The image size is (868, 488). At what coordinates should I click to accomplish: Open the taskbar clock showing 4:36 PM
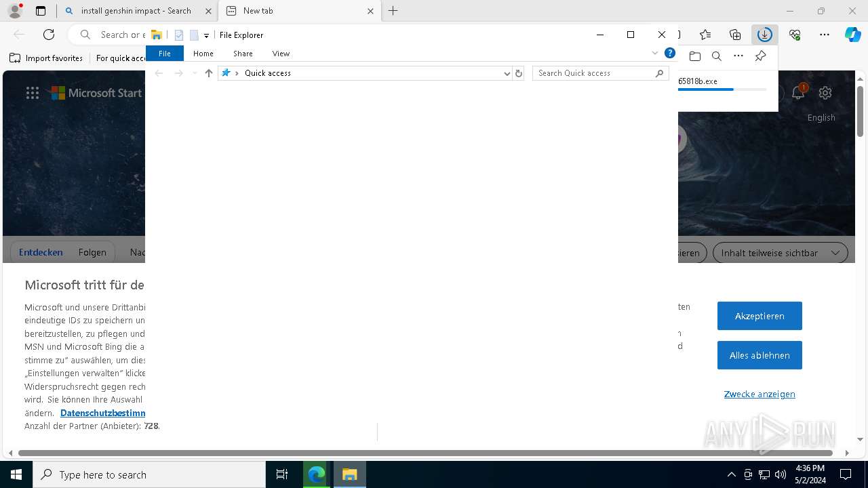[x=810, y=474]
